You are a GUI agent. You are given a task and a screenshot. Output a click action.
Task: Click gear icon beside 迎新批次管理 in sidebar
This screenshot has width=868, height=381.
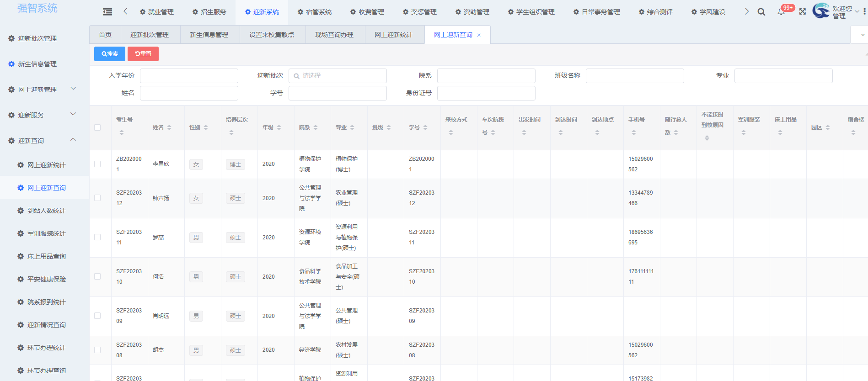[11, 38]
